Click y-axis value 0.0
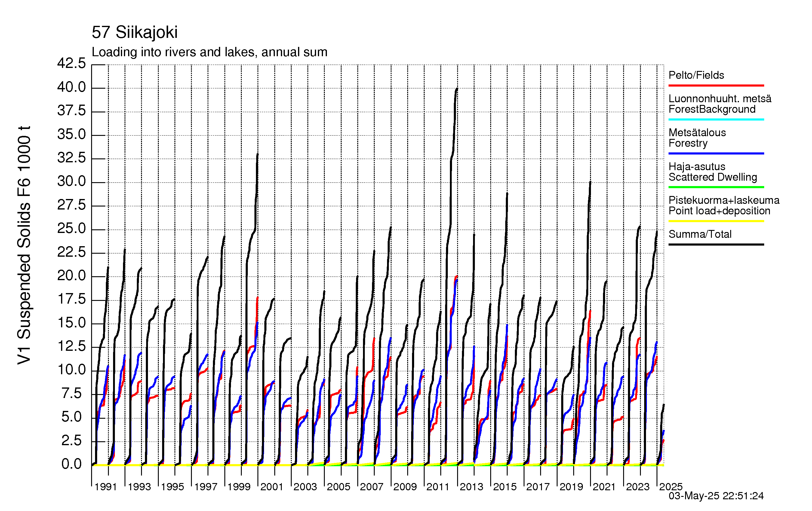 click(72, 464)
